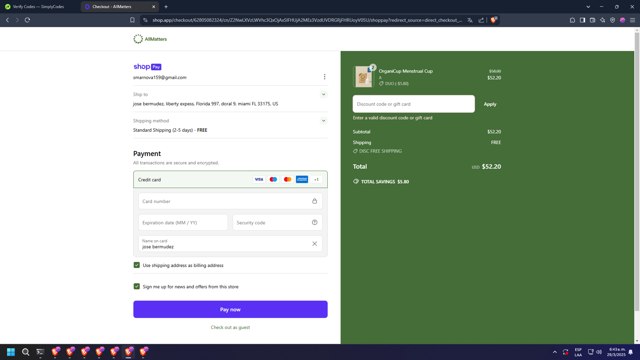This screenshot has height=360, width=640.
Task: Click the Expiration date field
Action: [x=183, y=222]
